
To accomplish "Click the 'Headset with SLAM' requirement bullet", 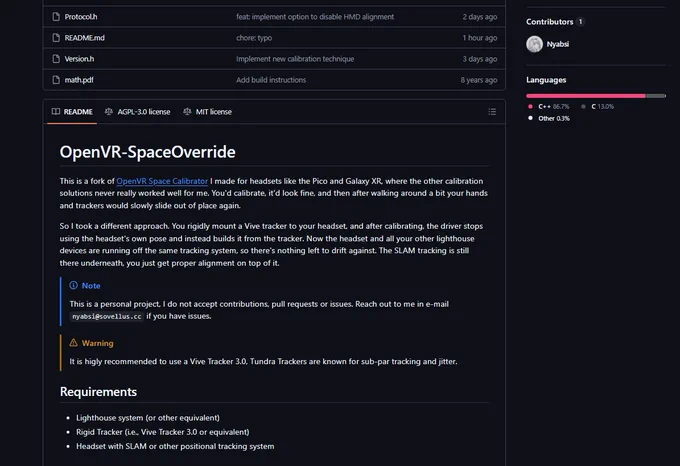I will point(175,446).
